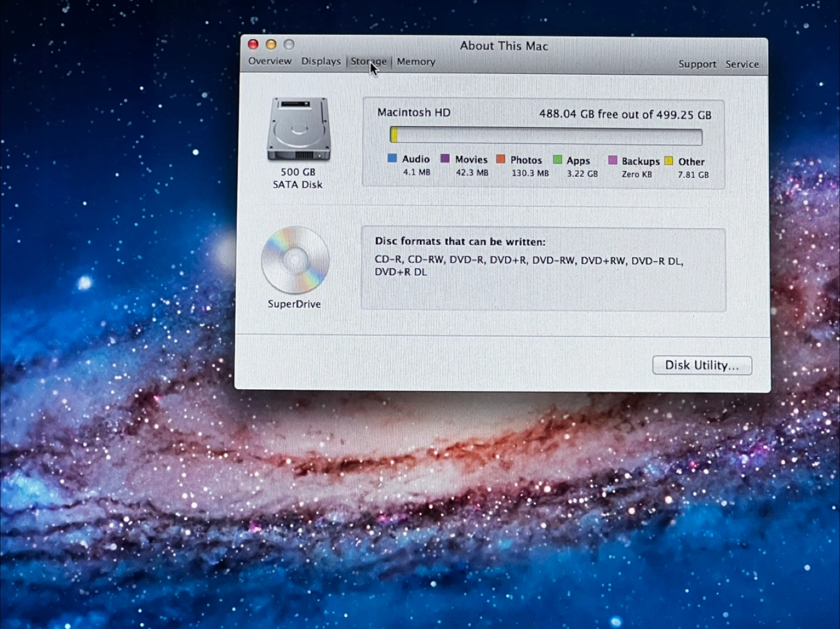Click the Other 7.81 GB value
This screenshot has width=840, height=629.
693,174
